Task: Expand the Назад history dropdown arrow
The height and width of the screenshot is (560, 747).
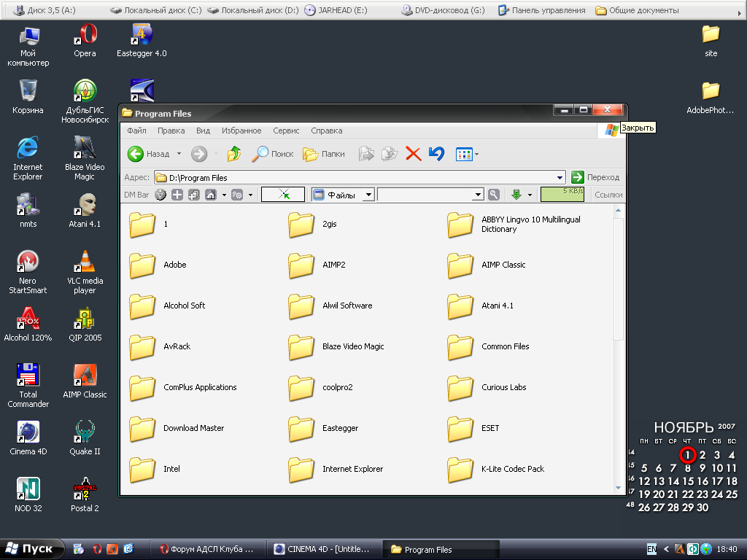Action: (179, 154)
